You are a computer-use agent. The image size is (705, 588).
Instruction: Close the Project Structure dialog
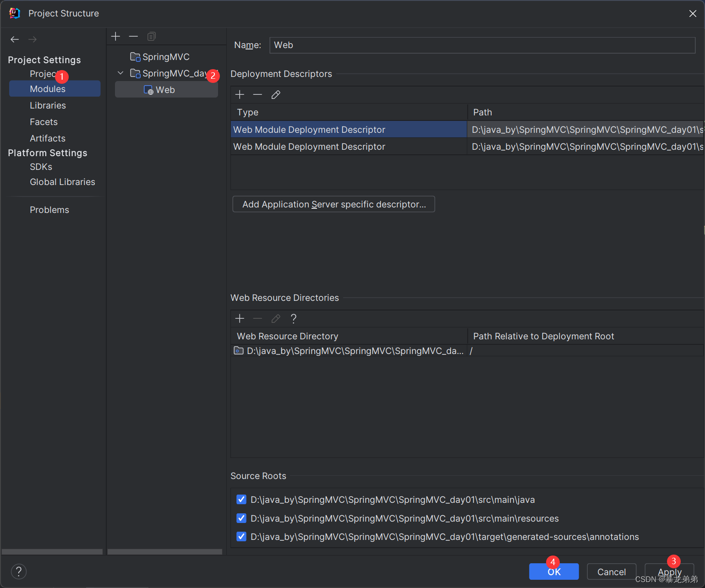tap(693, 13)
